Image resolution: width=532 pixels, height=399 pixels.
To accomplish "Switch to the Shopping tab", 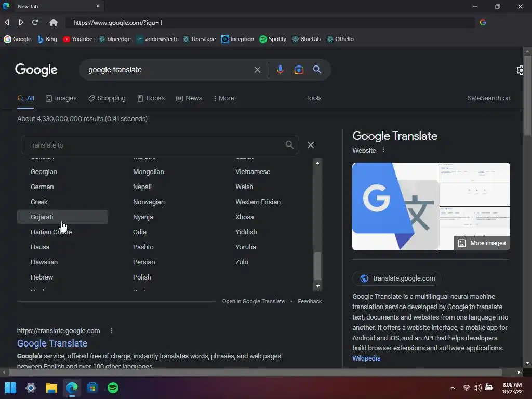I will [107, 98].
